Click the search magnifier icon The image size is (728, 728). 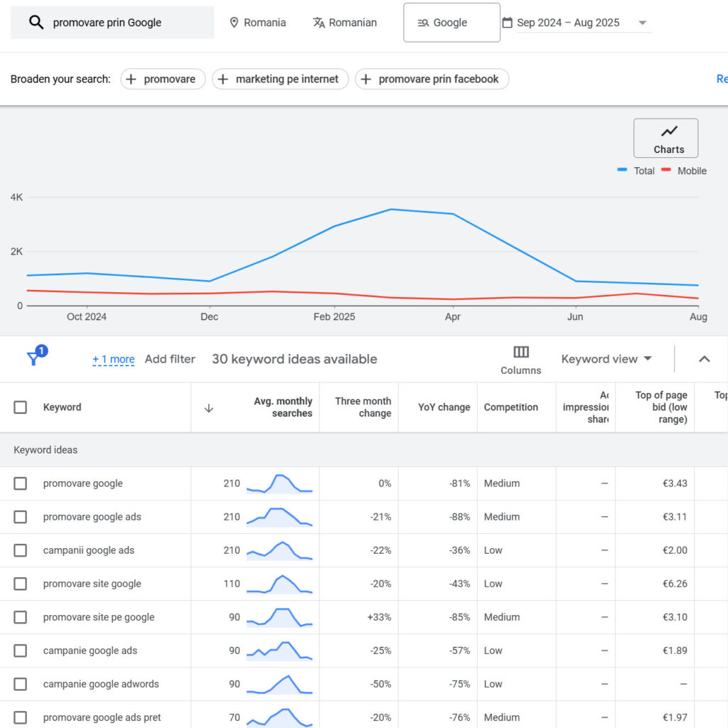[36, 22]
